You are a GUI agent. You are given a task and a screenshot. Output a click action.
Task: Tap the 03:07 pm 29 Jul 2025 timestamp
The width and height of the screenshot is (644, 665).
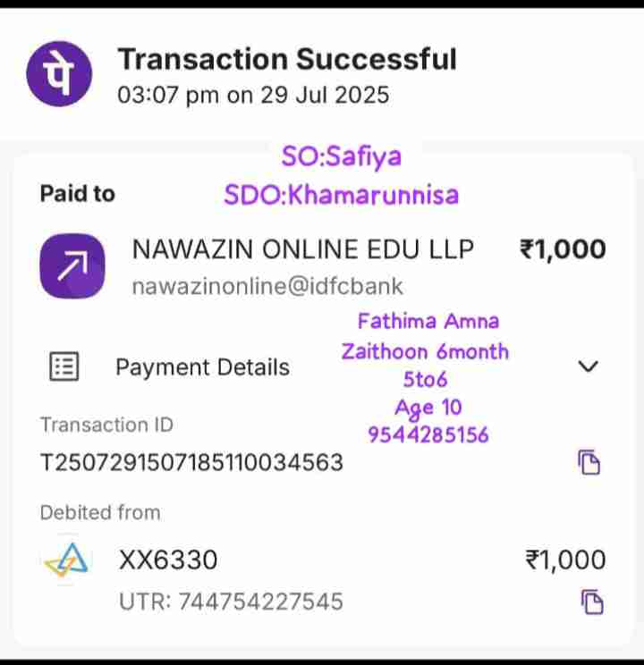(253, 95)
